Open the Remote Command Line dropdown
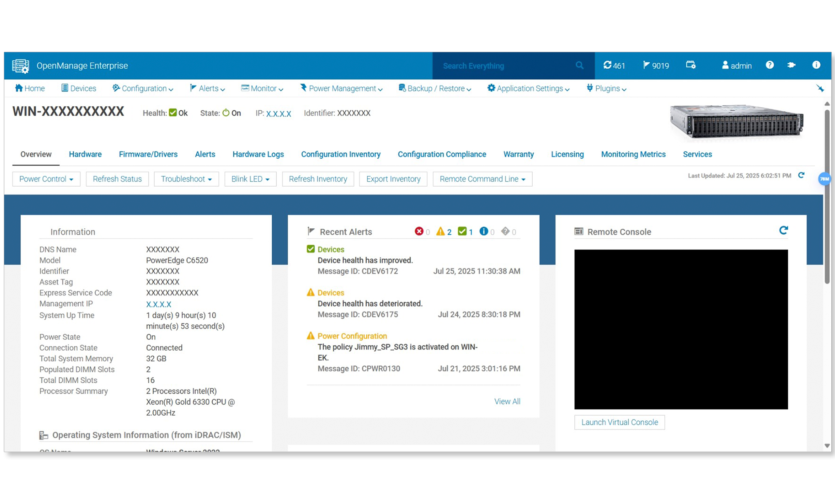The image size is (835, 504). tap(482, 179)
